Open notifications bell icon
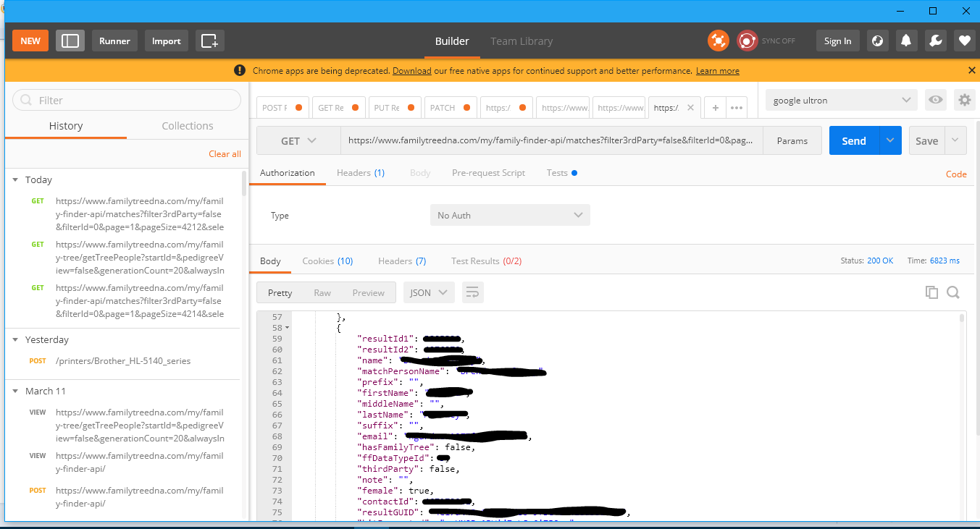 click(x=906, y=41)
